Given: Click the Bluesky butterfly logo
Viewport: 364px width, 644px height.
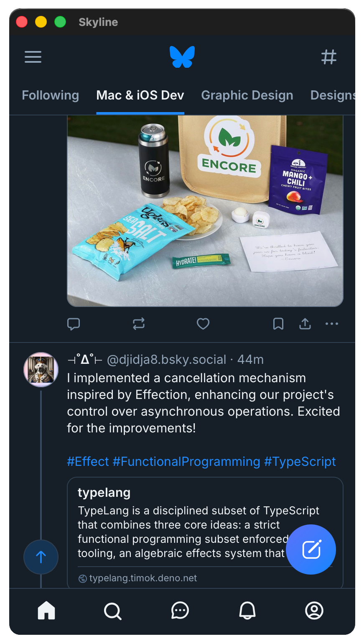Looking at the screenshot, I should (x=182, y=57).
